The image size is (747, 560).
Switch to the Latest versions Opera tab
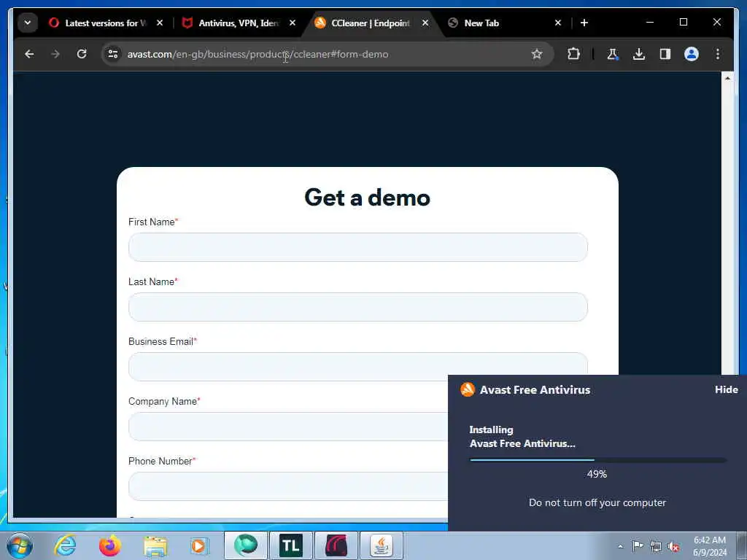(98, 23)
